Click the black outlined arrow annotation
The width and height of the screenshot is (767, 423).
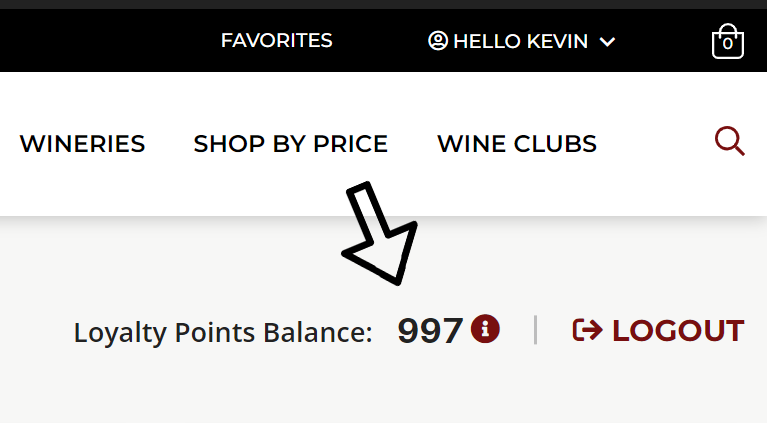pos(380,233)
